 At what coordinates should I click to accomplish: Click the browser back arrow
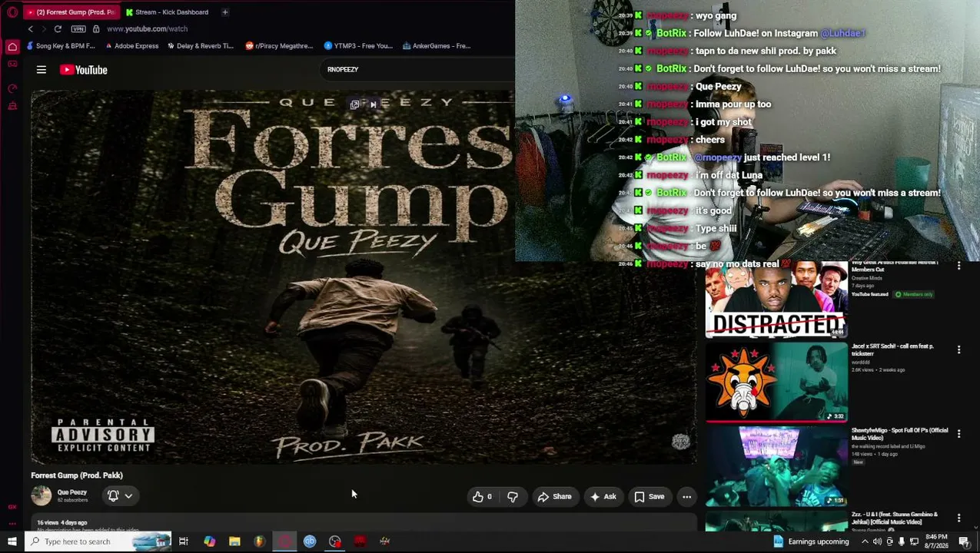[x=31, y=29]
